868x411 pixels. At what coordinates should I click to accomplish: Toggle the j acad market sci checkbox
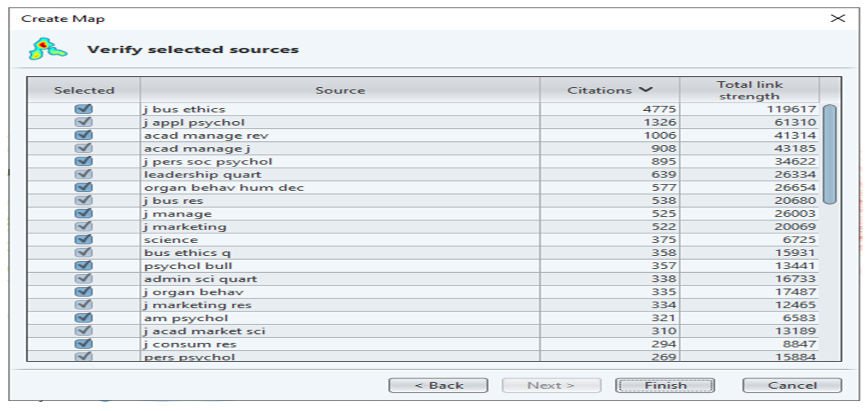coord(83,331)
